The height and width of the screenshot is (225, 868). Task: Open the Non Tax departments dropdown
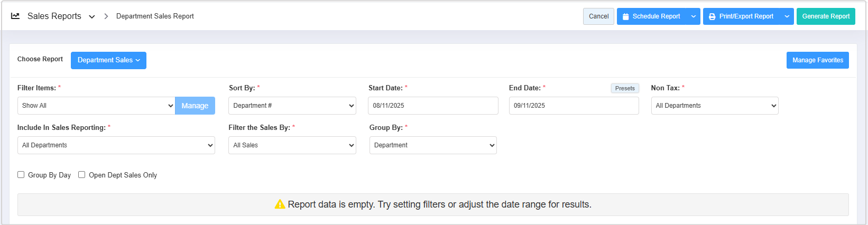(x=714, y=106)
